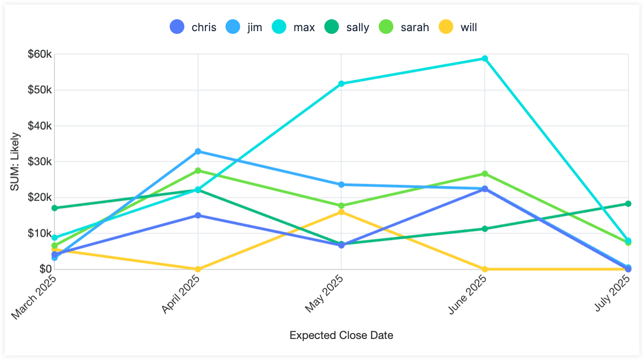Select sally's June 2025 data point
Viewport: 644px width, 360px height.
(x=485, y=229)
